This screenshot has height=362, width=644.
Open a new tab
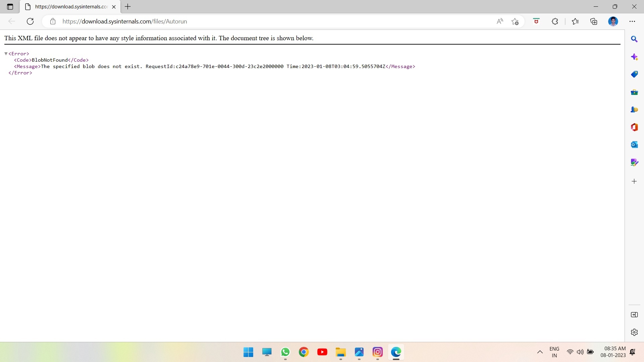pyautogui.click(x=128, y=7)
